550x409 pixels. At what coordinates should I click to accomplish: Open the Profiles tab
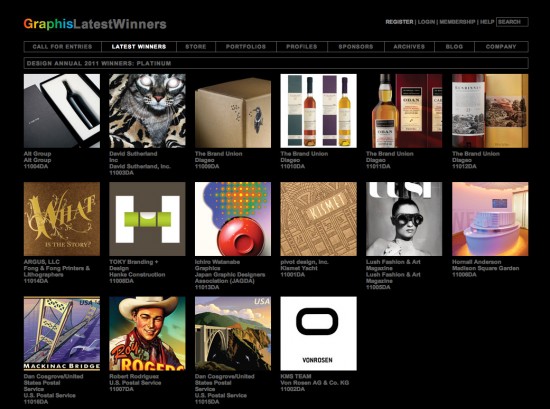pos(302,47)
